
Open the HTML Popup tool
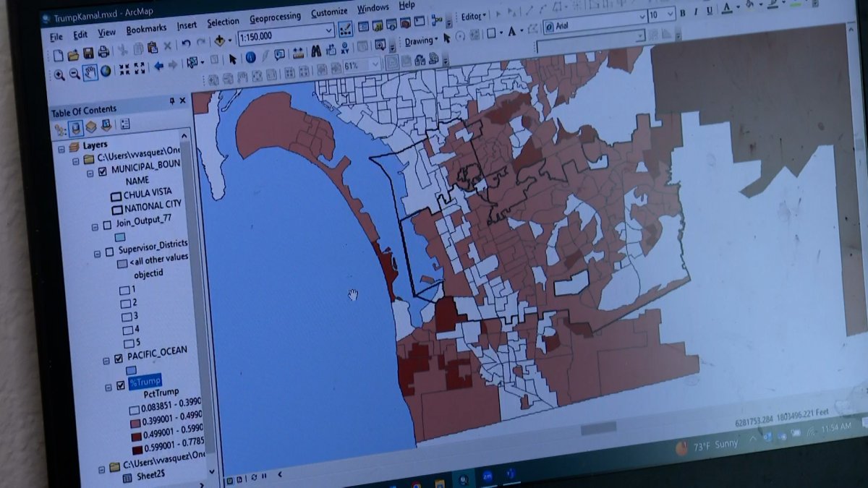(279, 55)
